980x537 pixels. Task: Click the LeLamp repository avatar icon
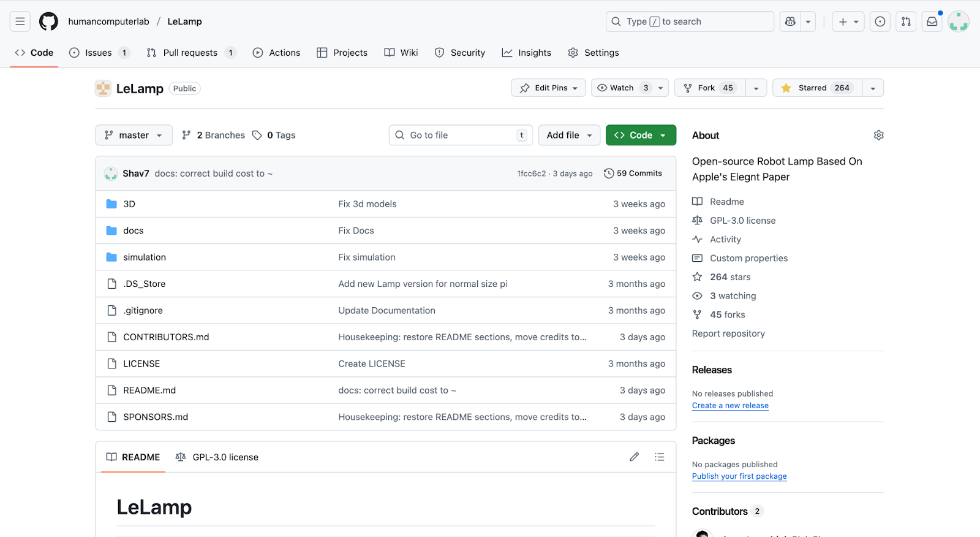click(103, 88)
